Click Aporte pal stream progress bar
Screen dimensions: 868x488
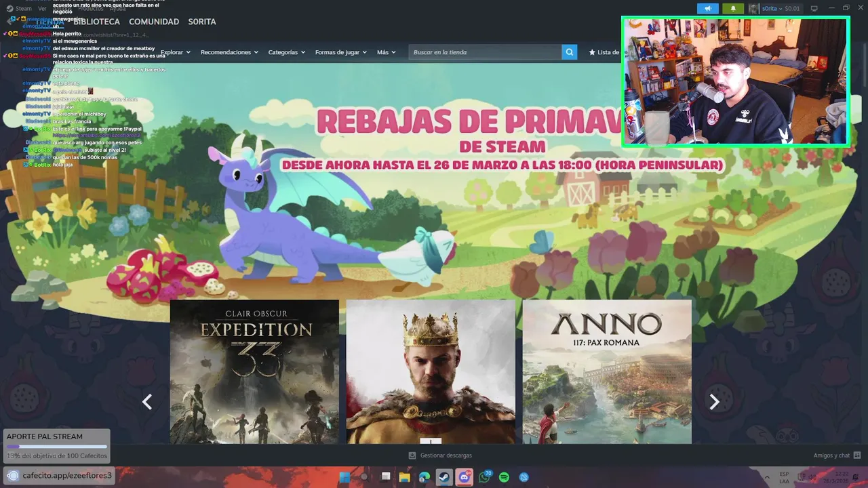tap(56, 447)
